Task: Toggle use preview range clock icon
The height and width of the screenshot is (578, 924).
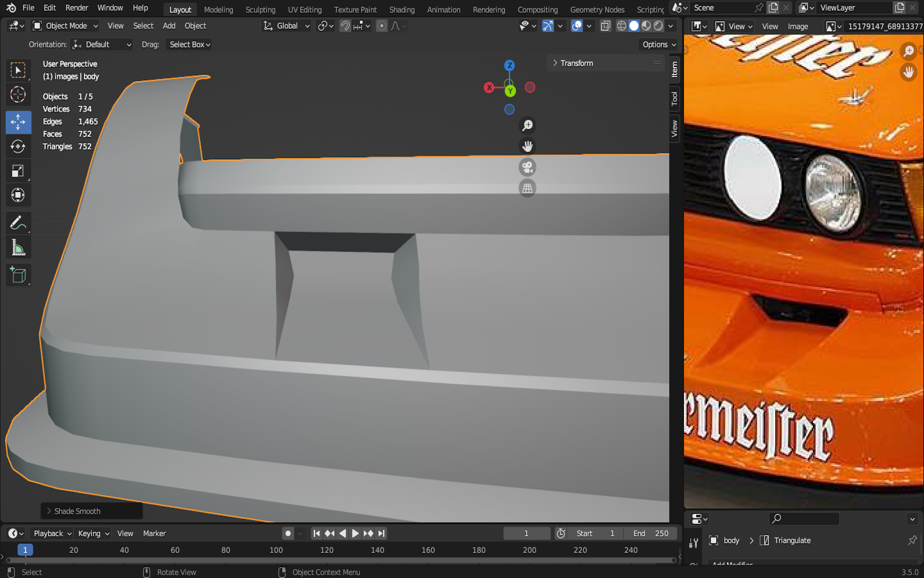Action: point(561,533)
